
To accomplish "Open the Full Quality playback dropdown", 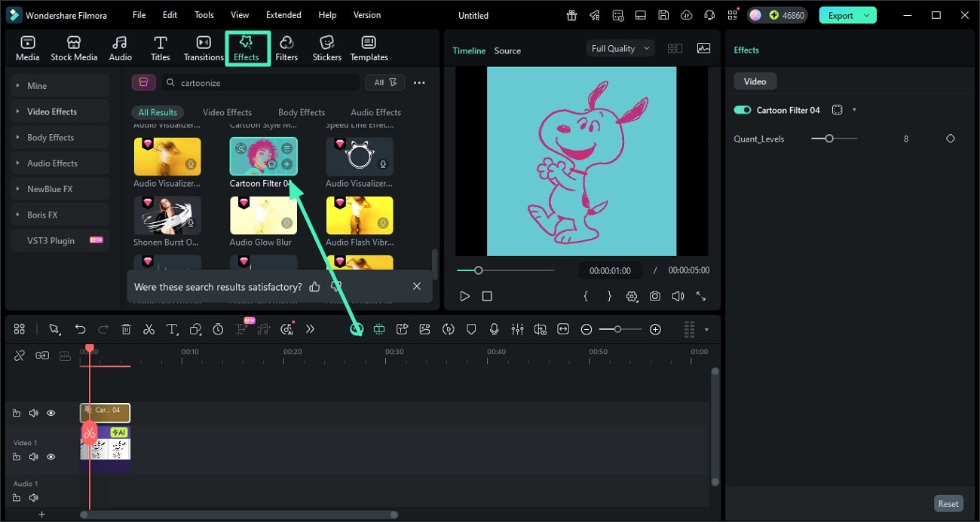I will pyautogui.click(x=618, y=47).
